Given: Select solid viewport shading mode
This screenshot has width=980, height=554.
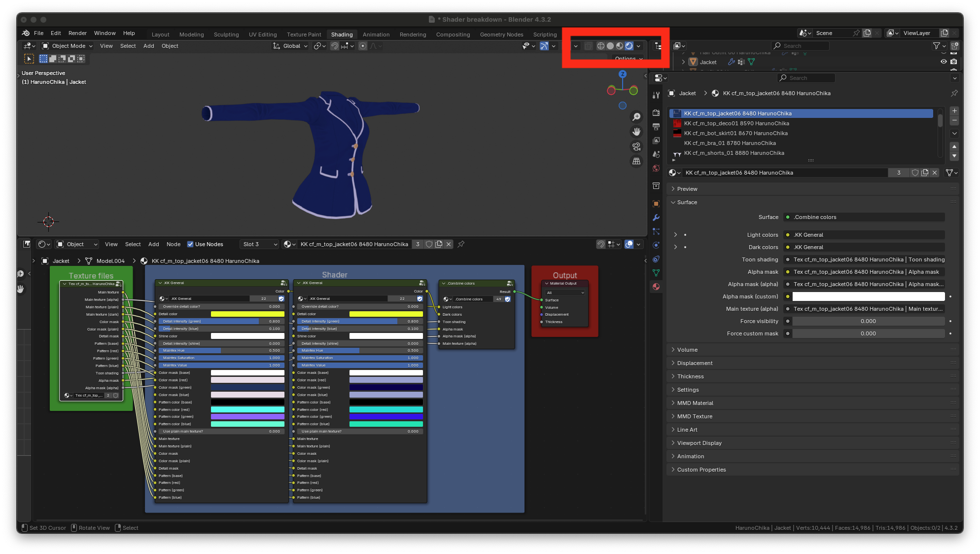Looking at the screenshot, I should (610, 46).
